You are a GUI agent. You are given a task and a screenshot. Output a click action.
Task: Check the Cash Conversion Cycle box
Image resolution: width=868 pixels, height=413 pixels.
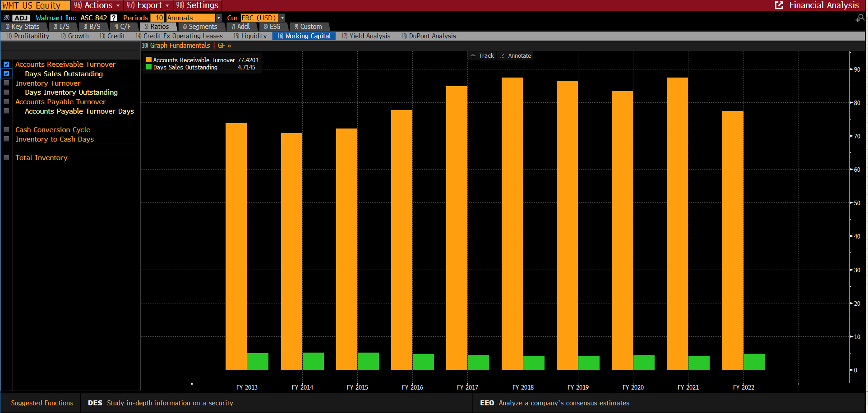pyautogui.click(x=6, y=129)
